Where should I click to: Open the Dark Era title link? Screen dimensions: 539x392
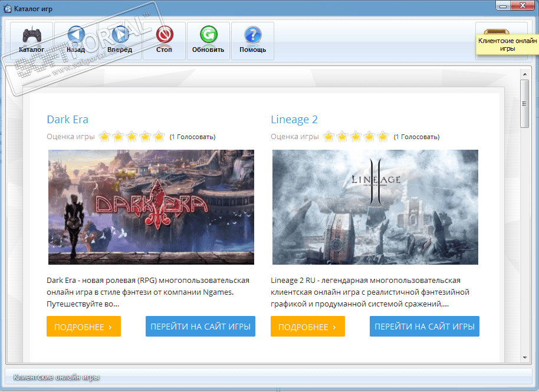67,119
